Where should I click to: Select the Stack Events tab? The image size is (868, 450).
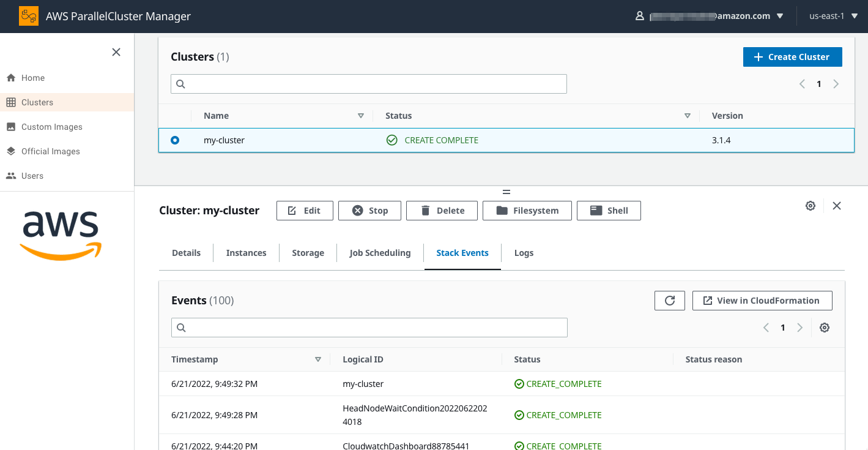tap(462, 253)
